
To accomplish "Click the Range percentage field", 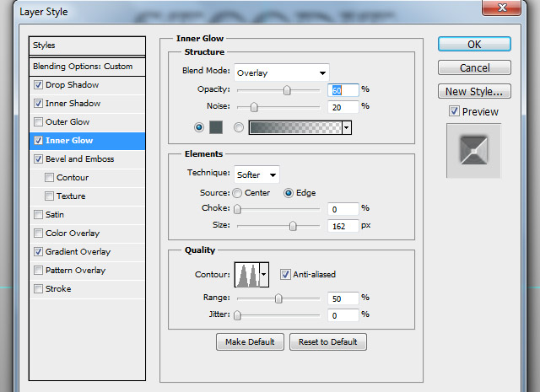I will 343,298.
